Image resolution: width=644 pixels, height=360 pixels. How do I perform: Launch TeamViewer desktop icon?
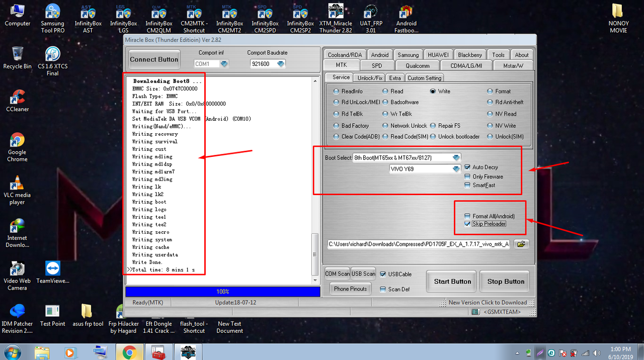pos(52,272)
